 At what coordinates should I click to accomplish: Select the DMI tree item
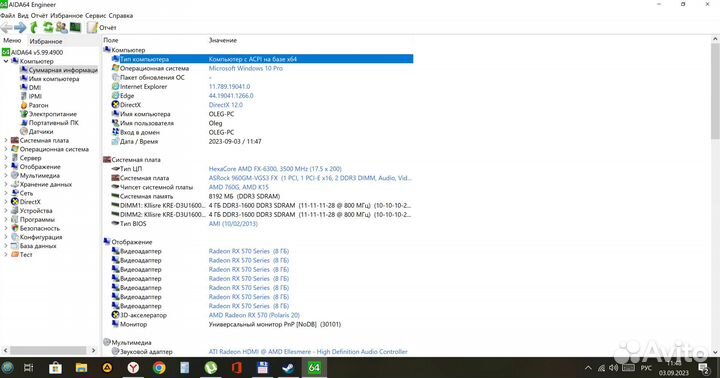tap(31, 88)
